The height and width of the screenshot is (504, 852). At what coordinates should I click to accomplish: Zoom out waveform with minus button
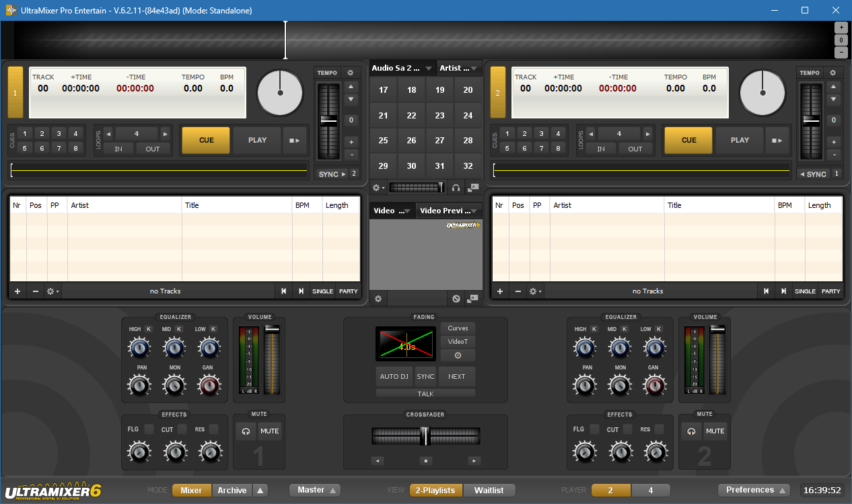pyautogui.click(x=841, y=52)
